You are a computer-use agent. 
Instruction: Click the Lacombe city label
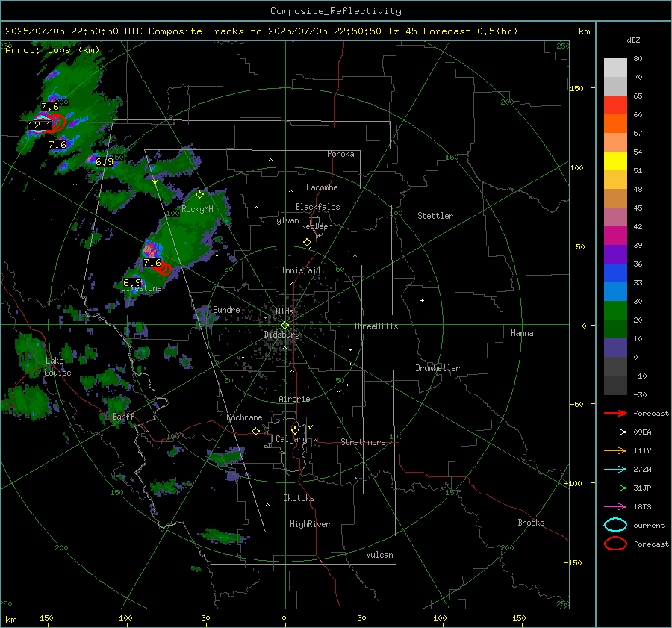click(322, 187)
